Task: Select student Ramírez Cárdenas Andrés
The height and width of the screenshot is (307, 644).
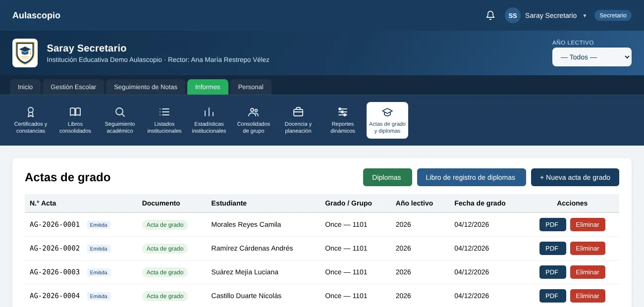Action: [252, 248]
